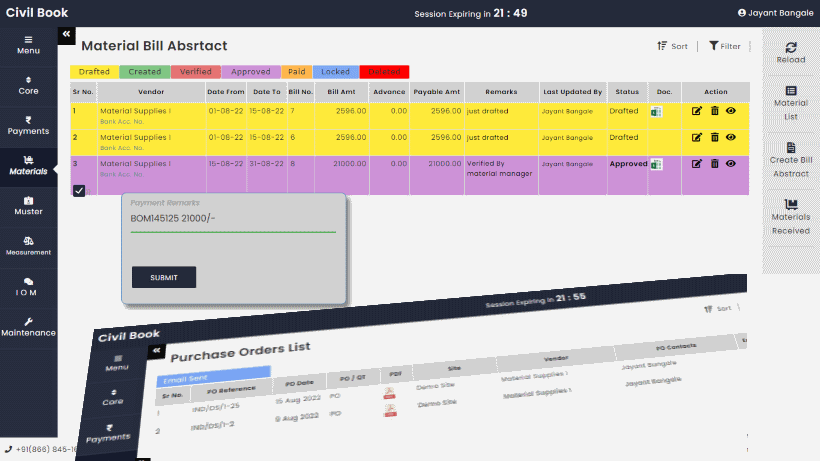View details of approved bill row 3
This screenshot has width=820, height=461.
[731, 163]
